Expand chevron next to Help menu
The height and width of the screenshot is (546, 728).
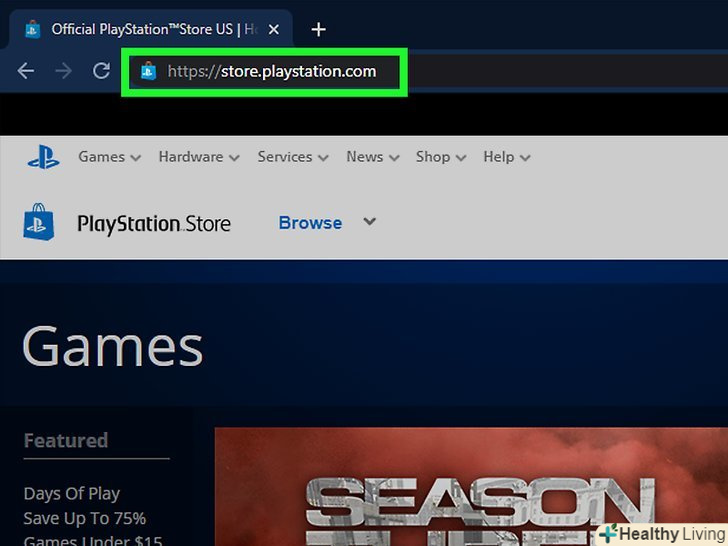coord(525,158)
